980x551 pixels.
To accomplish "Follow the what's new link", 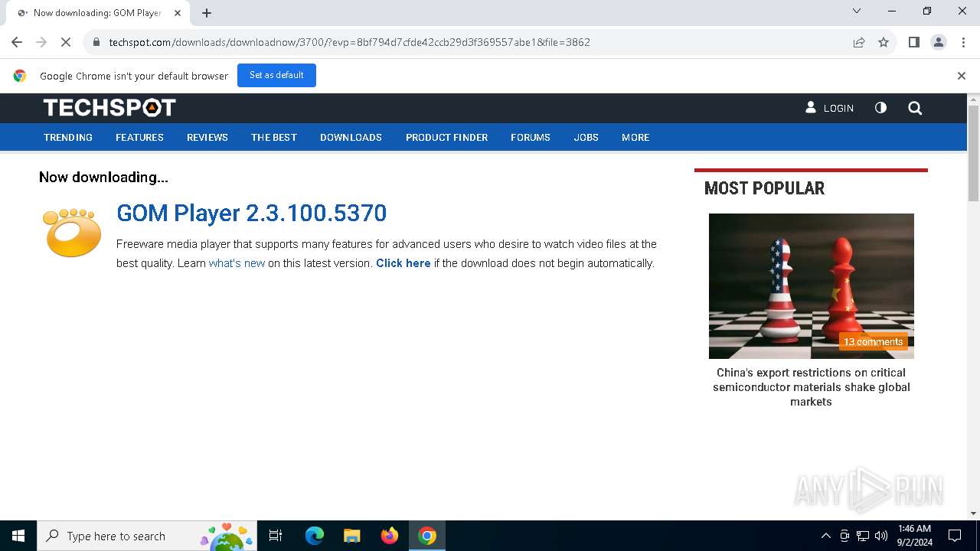I will pos(237,263).
